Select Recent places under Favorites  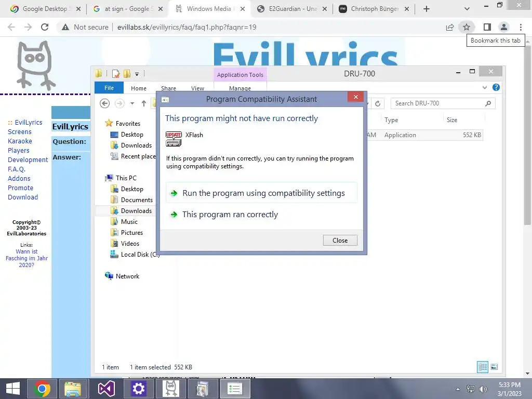(133, 156)
